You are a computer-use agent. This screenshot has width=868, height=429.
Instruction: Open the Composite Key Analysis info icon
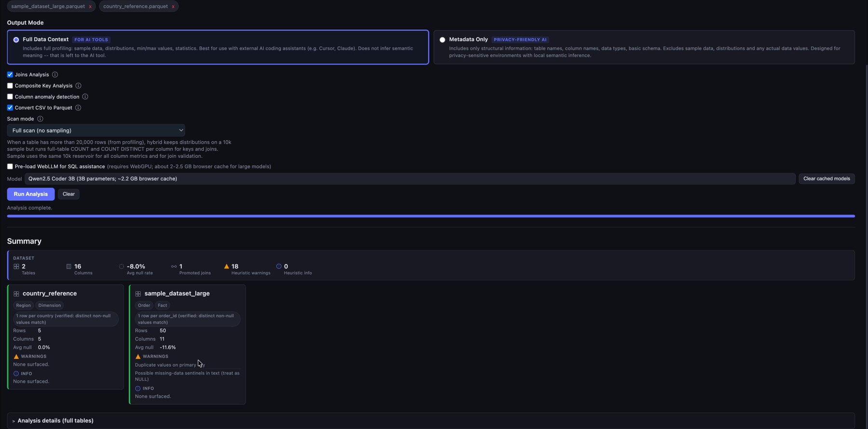pyautogui.click(x=78, y=85)
